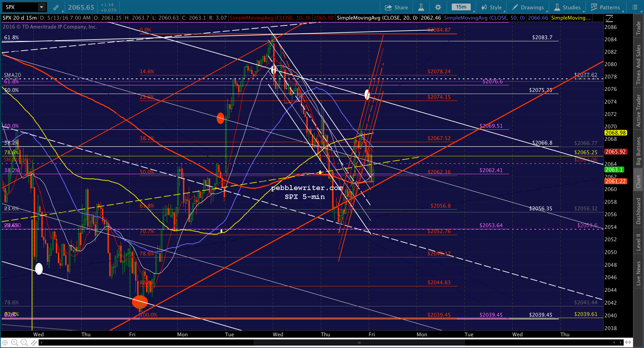This screenshot has height=348, width=644.
Task: Click the $2074.15 Fibonacci label
Action: tap(439, 97)
